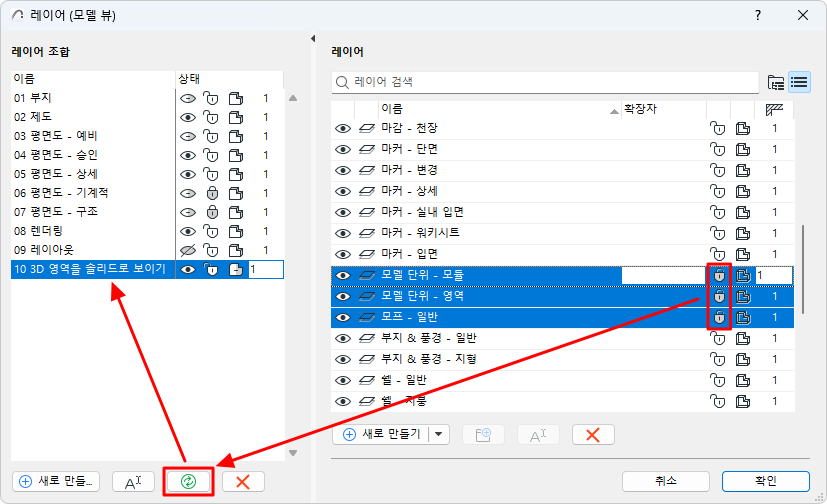827x504 pixels.
Task: Click the intersection priority column header icon
Action: pyautogui.click(x=774, y=110)
